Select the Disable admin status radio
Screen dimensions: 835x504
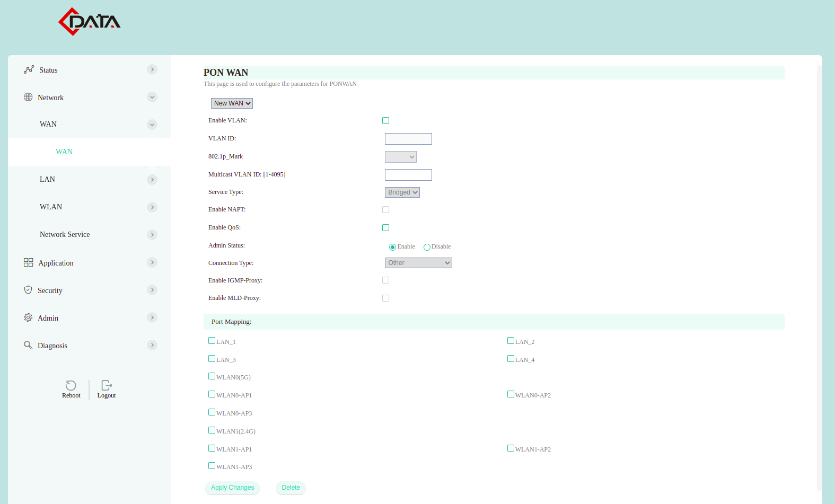pyautogui.click(x=427, y=247)
